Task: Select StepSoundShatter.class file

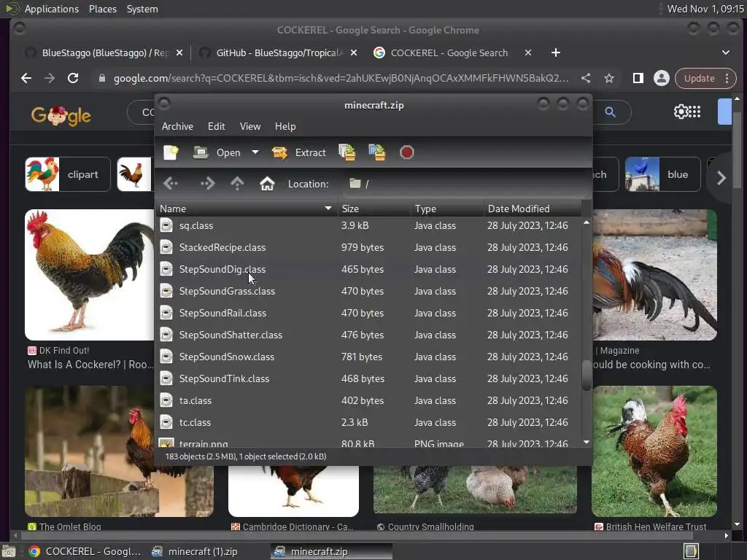Action: 368,335
